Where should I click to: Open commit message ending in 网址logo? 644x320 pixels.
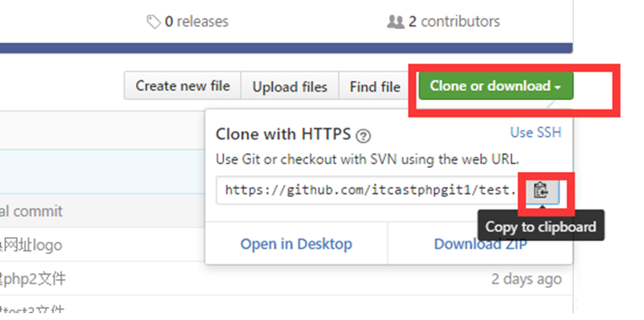[31, 246]
